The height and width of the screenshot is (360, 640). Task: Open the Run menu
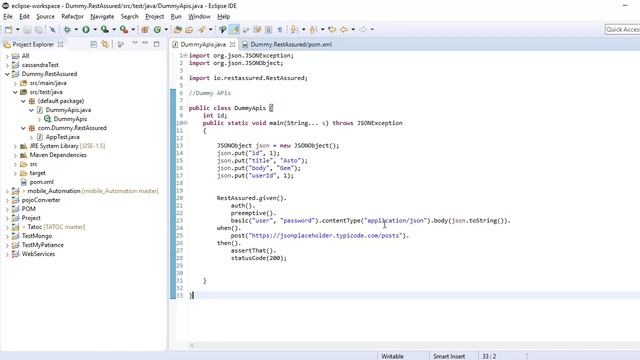tap(176, 17)
